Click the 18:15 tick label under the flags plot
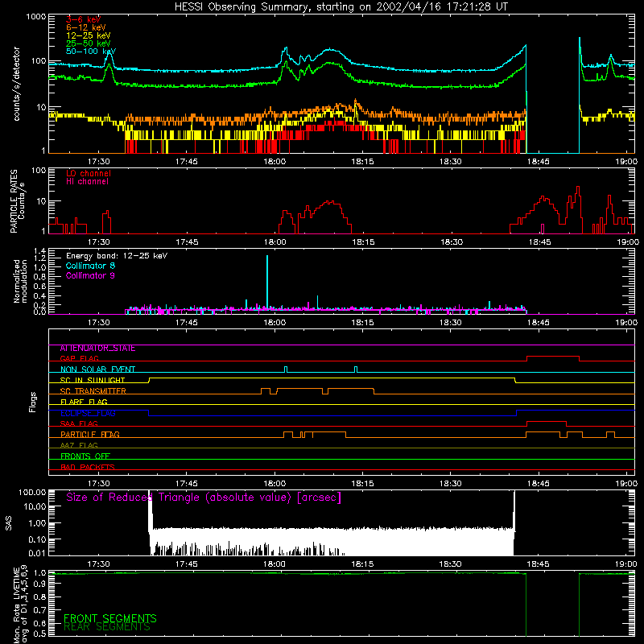This screenshot has height=644, width=644. point(363,484)
